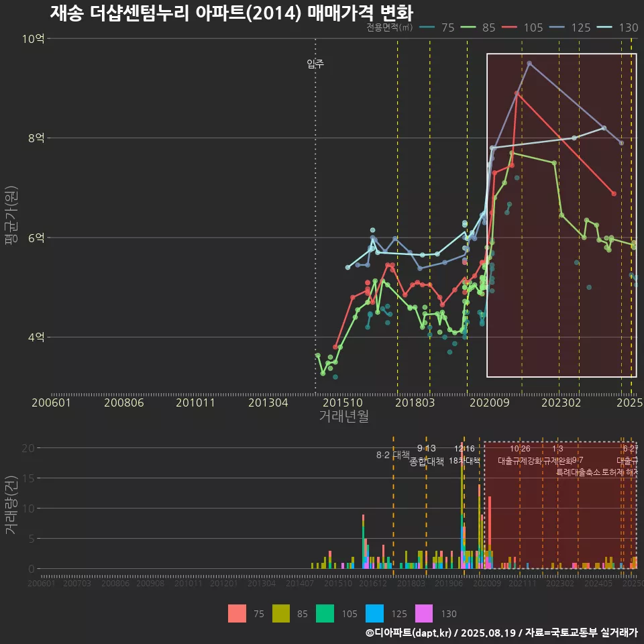Click the 125㎡ peak point near 9.5억
This screenshot has width=644, height=644.
(x=529, y=63)
